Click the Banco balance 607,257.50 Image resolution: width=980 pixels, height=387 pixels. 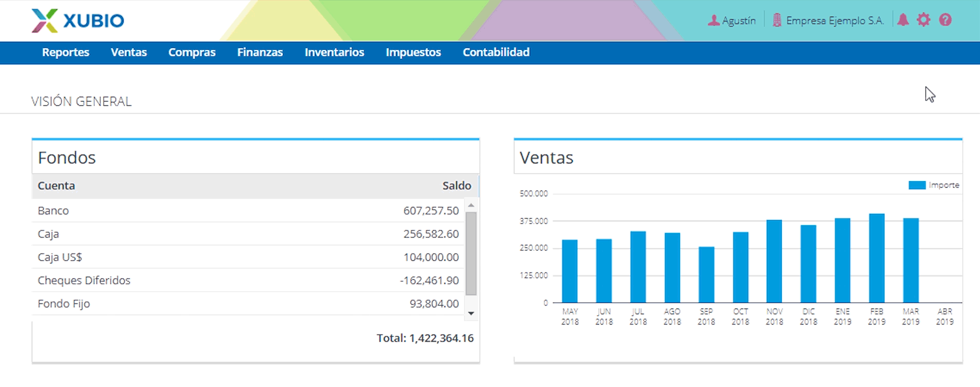(431, 210)
